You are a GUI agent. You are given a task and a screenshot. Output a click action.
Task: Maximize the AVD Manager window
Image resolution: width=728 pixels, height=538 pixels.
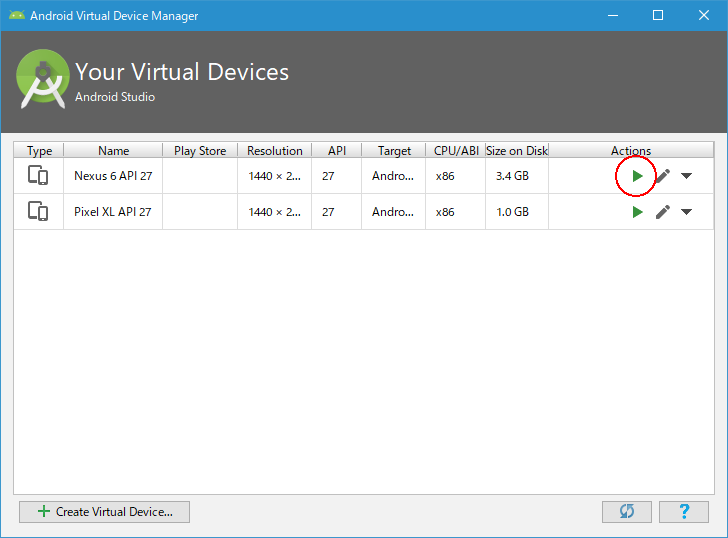[x=658, y=15]
